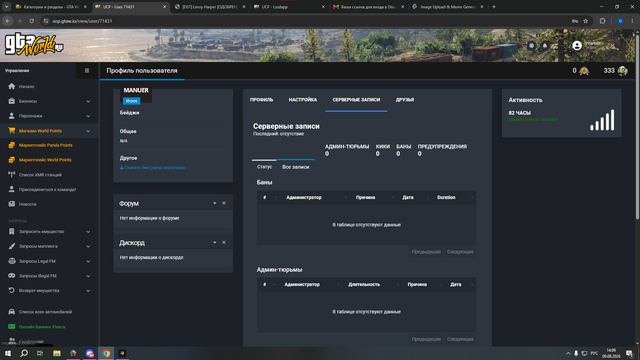
Task: Click the Запросы Illegal FM mask icon
Action: click(x=11, y=276)
